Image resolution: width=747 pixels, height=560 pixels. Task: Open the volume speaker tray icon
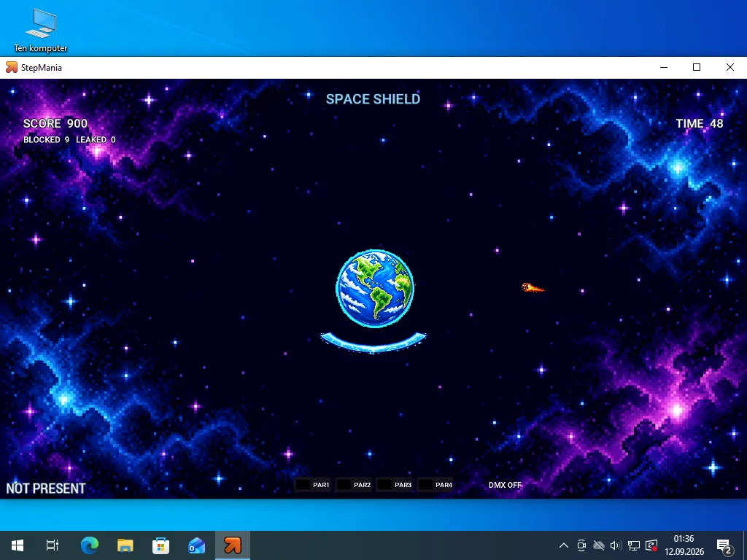pos(616,545)
